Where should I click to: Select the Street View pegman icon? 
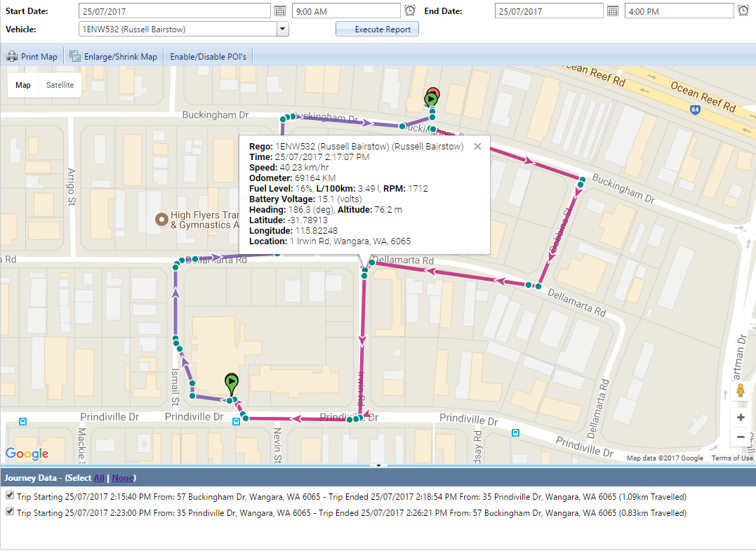[740, 390]
